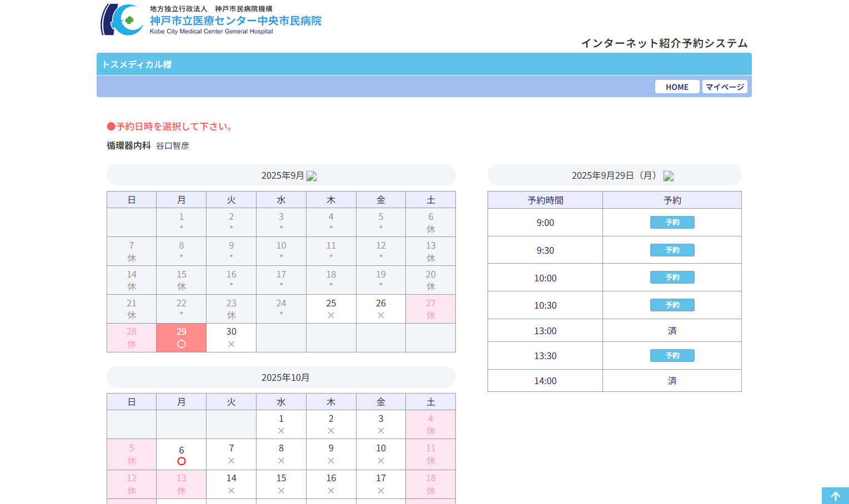Select the circle mark on October 6
This screenshot has width=849, height=504.
pyautogui.click(x=182, y=461)
